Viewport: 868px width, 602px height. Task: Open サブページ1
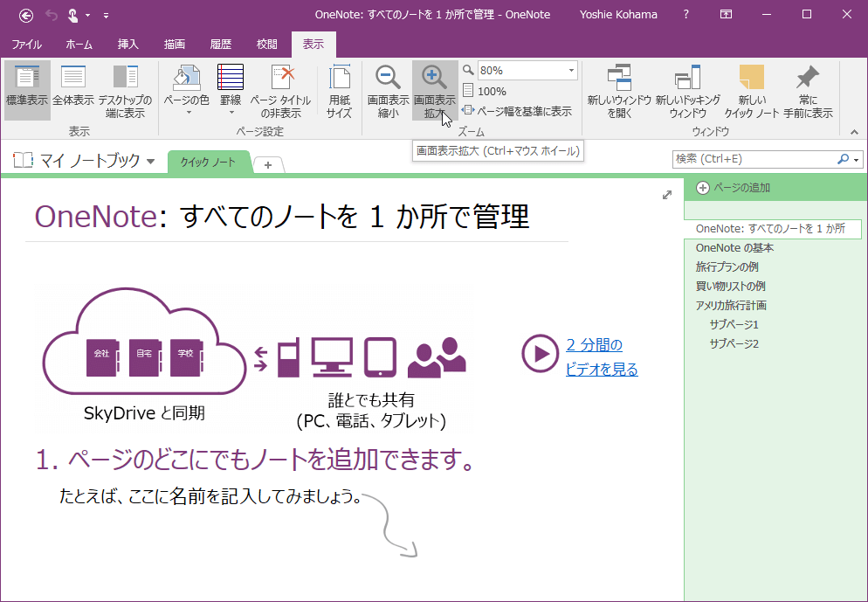coord(734,324)
